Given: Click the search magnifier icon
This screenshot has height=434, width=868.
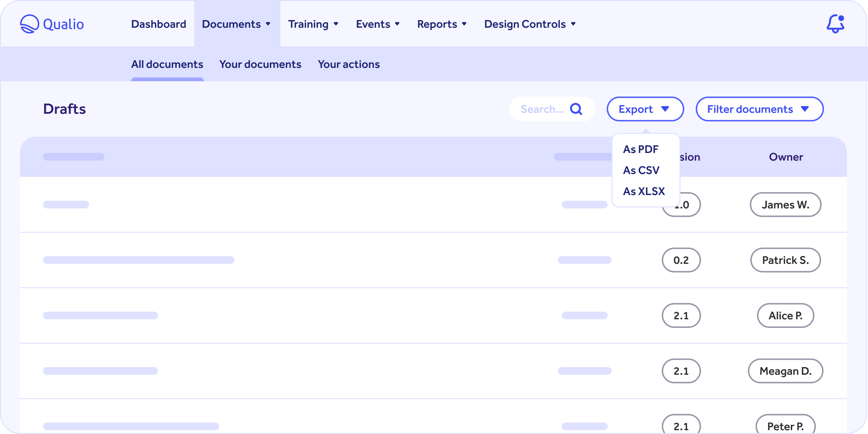Looking at the screenshot, I should [x=576, y=109].
